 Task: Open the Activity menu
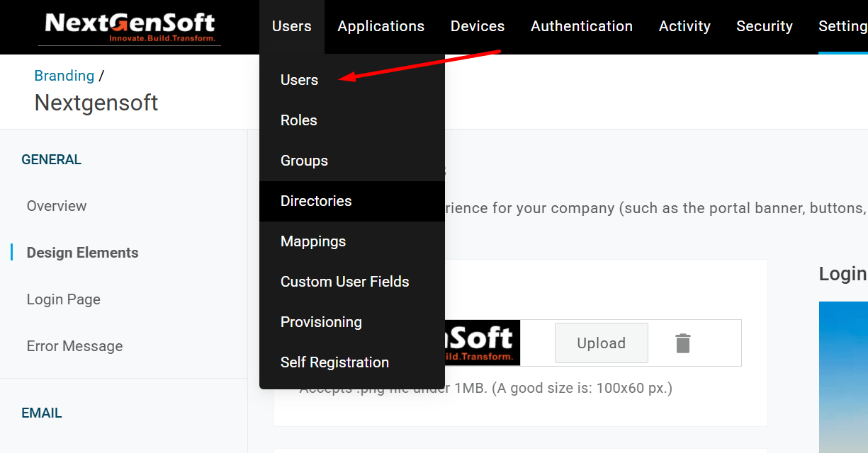click(684, 26)
